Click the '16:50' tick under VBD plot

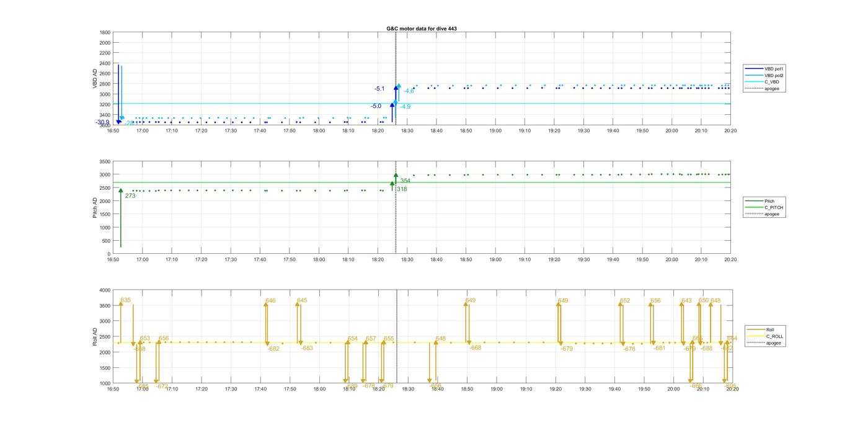[113, 130]
